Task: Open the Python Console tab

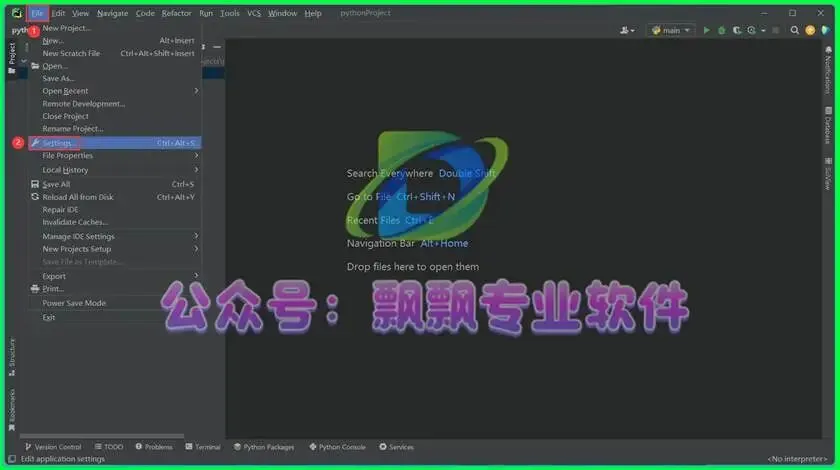Action: click(x=337, y=447)
